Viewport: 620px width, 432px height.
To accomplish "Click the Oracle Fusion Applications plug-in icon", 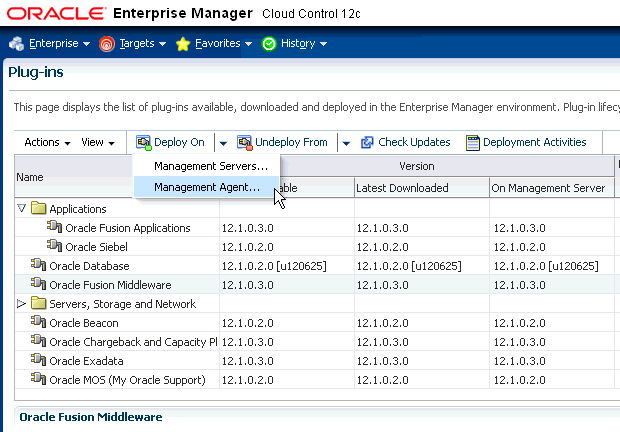I will pos(54,226).
